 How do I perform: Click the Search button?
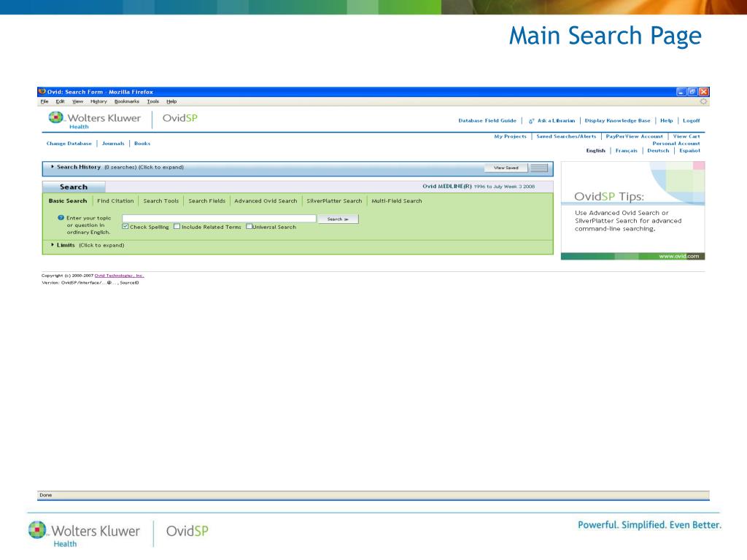[x=338, y=219]
